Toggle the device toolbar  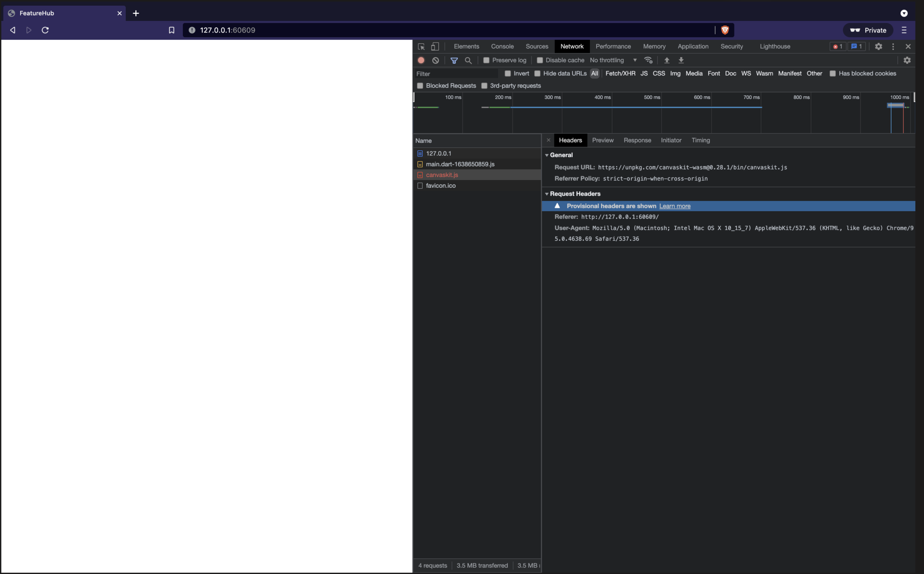click(x=435, y=46)
